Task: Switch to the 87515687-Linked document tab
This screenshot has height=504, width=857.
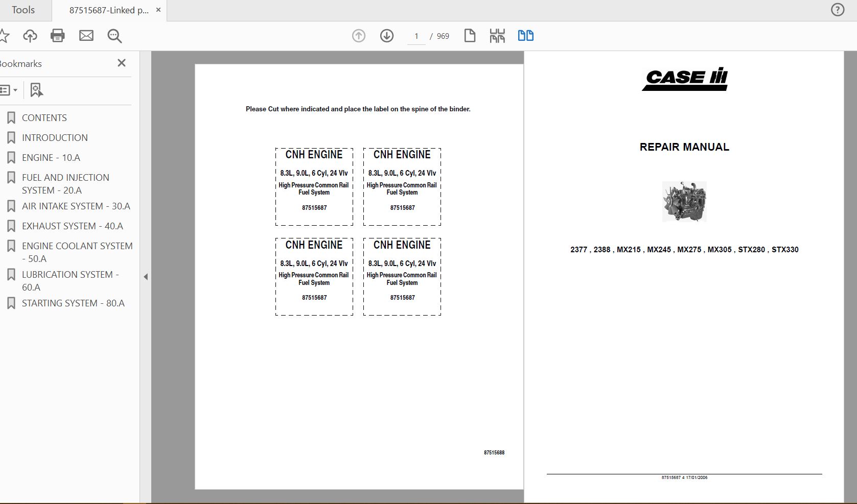Action: (x=109, y=10)
